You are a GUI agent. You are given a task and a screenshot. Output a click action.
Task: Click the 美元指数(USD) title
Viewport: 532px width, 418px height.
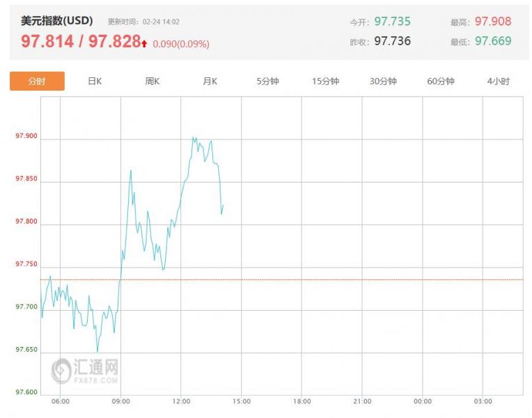(x=56, y=21)
